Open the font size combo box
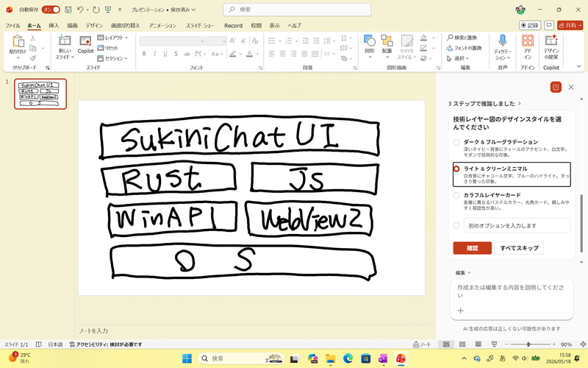This screenshot has height=368, width=588. (216, 40)
